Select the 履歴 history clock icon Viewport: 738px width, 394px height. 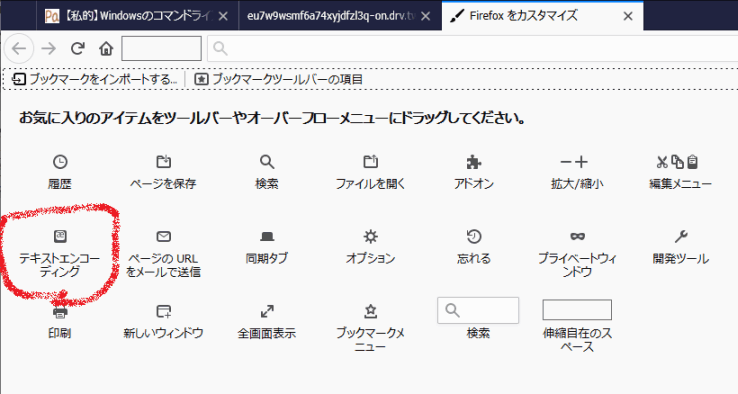[60, 162]
